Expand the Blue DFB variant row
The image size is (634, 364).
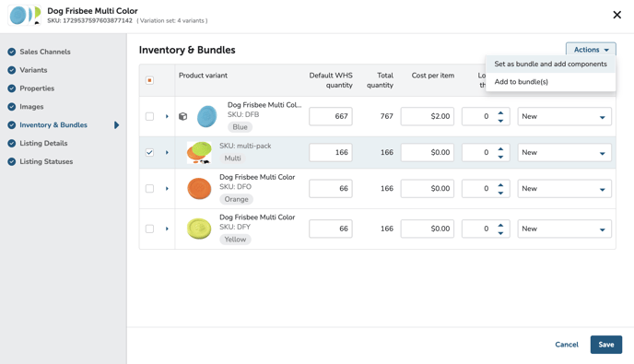point(167,116)
